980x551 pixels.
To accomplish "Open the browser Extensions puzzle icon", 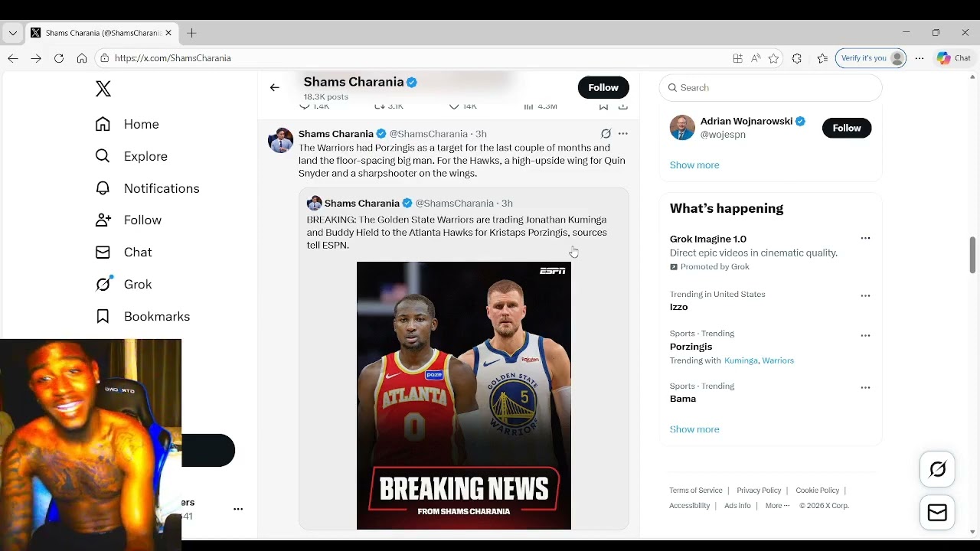I will point(797,58).
